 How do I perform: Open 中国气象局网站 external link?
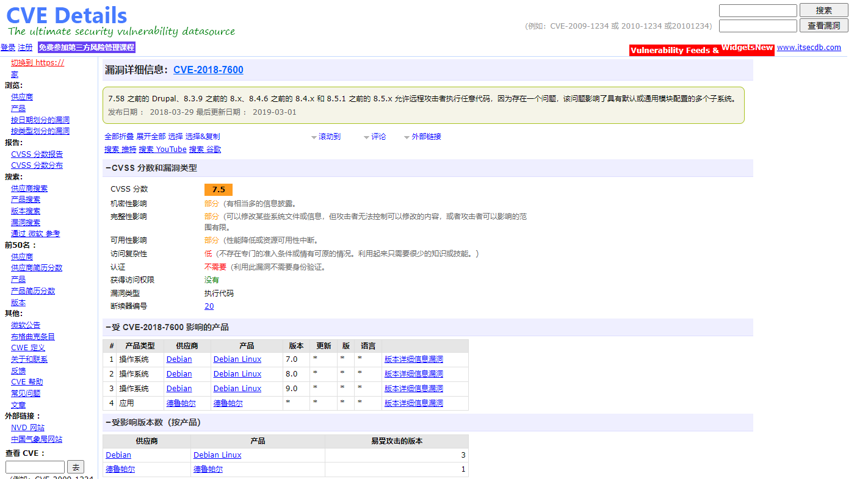(x=37, y=439)
